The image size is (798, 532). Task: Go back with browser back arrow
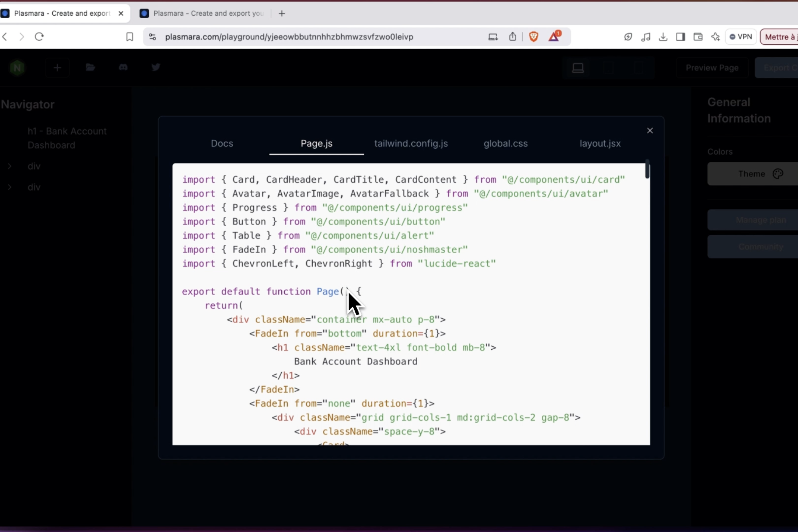point(5,37)
